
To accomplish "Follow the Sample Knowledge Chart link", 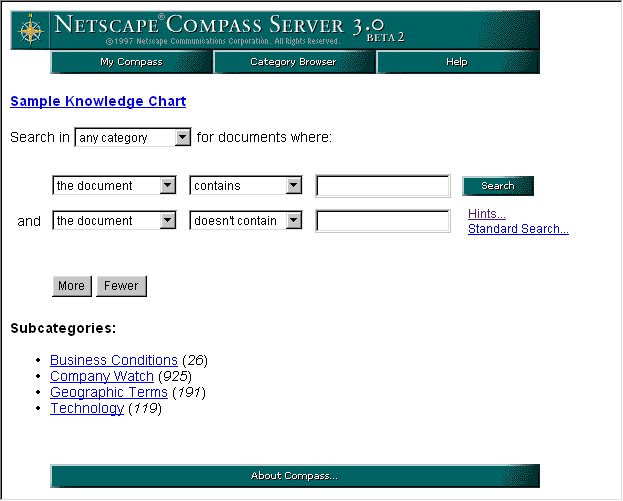I will [98, 101].
